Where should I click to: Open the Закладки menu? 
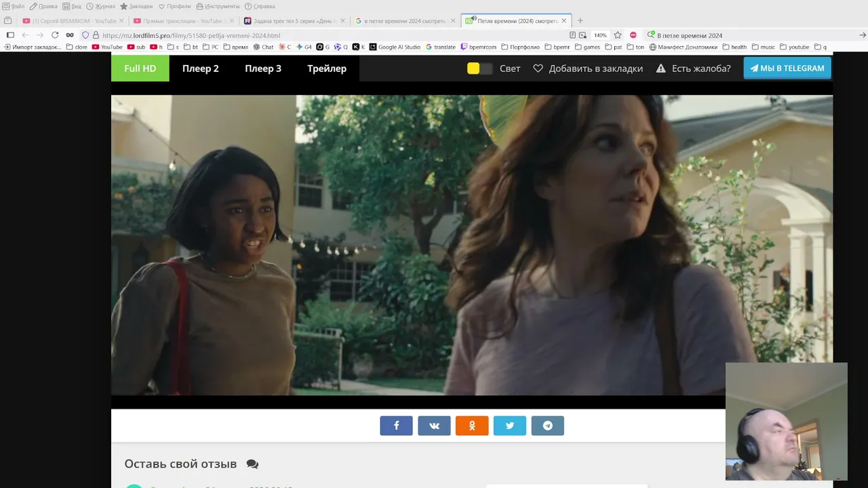pyautogui.click(x=136, y=6)
